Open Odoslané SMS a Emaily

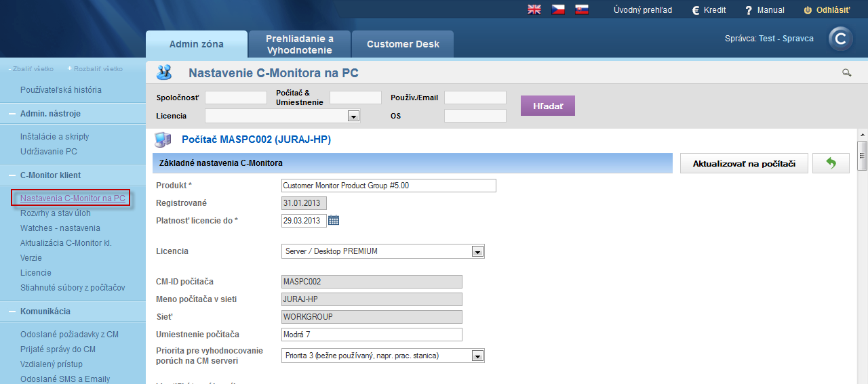point(65,379)
